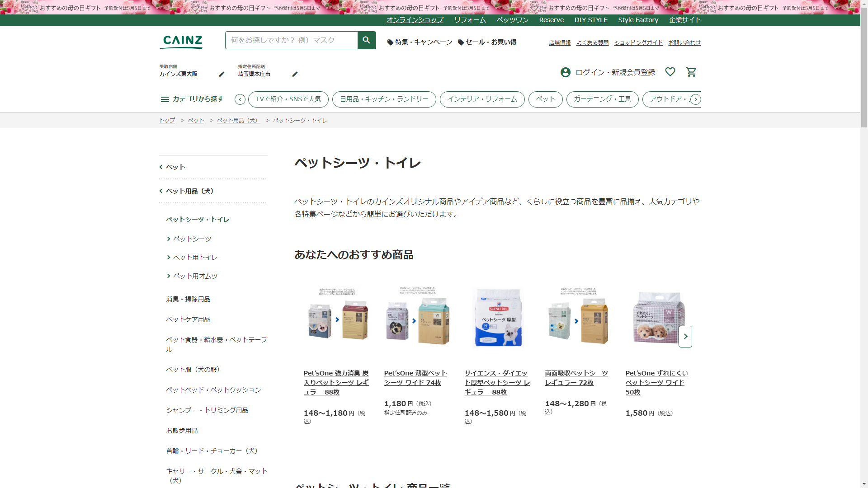The width and height of the screenshot is (868, 488).
Task: Expand ペット用オムツ subcategory
Action: point(195,276)
